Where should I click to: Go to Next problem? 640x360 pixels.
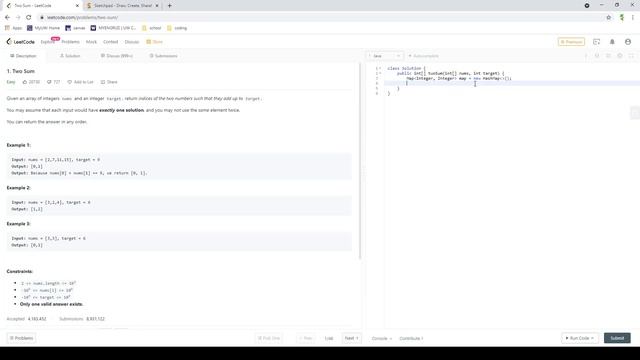(351, 338)
